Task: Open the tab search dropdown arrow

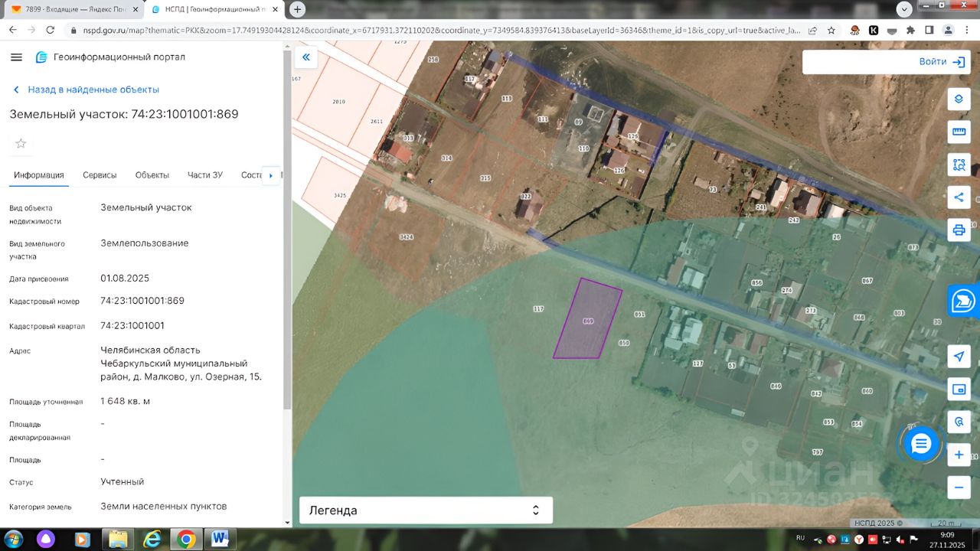Action: (x=904, y=9)
